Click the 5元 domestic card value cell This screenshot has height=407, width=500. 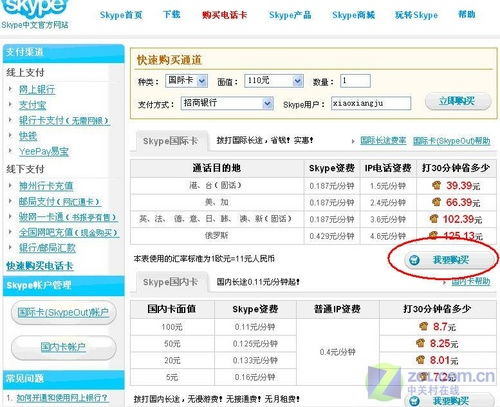coord(172,377)
